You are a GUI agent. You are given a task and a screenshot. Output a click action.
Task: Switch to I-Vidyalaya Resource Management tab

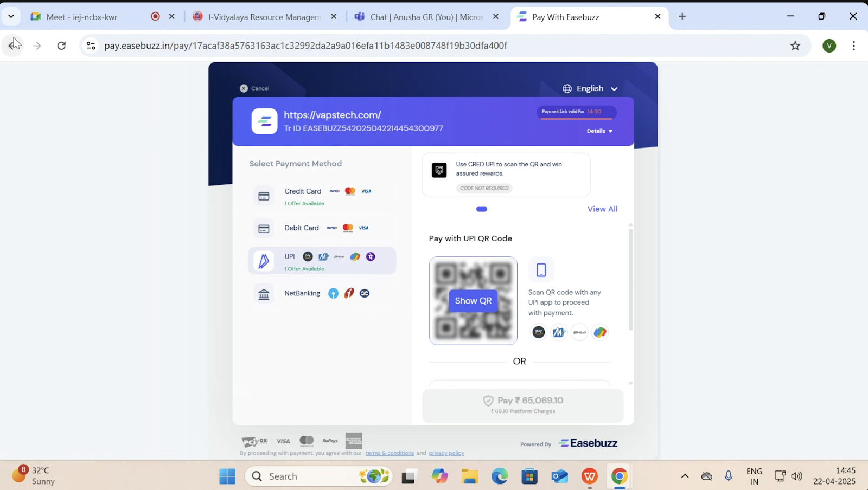[264, 17]
